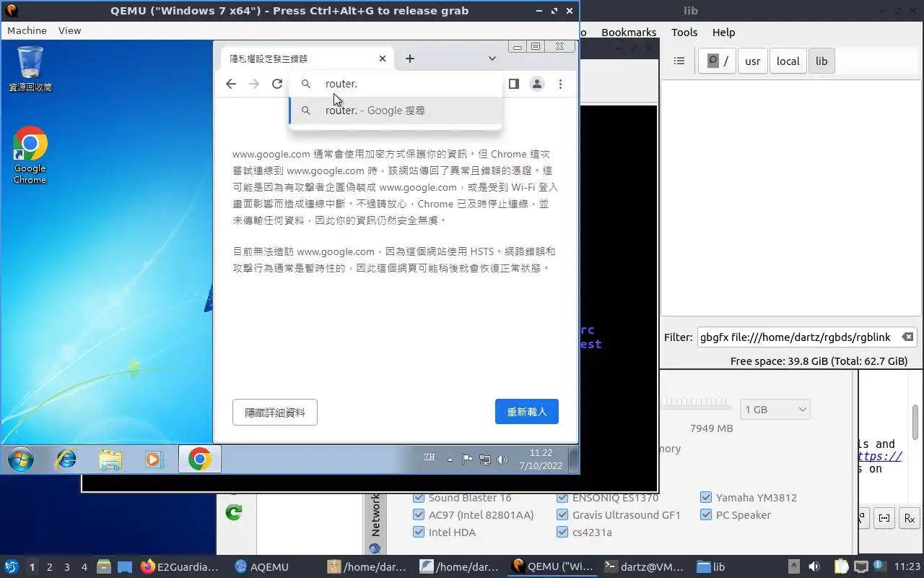Uncheck cs4231a checkbox

click(x=562, y=532)
